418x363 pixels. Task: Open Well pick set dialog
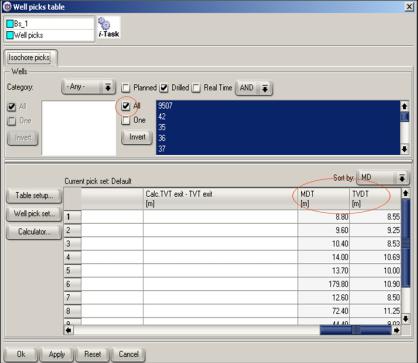pyautogui.click(x=34, y=213)
